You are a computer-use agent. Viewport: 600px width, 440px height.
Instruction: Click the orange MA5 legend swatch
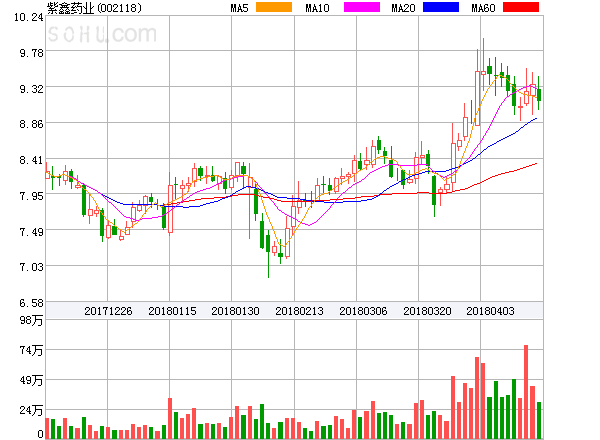(274, 7)
